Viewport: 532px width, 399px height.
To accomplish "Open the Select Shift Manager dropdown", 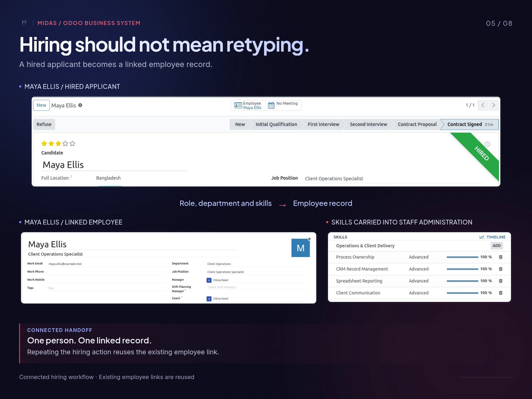I will click(258, 287).
